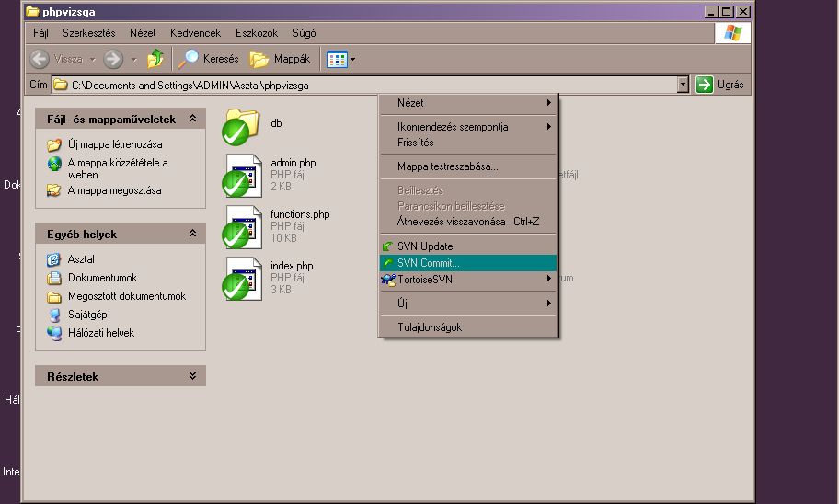Open the views icon in the toolbar
The image size is (839, 504).
point(337,60)
